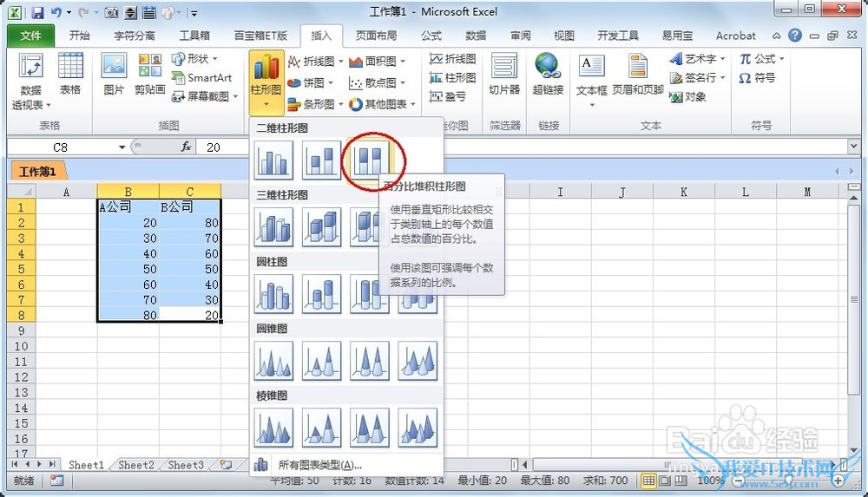Insert a 文本框 text box
Viewport: 868px width, 497px height.
click(591, 74)
